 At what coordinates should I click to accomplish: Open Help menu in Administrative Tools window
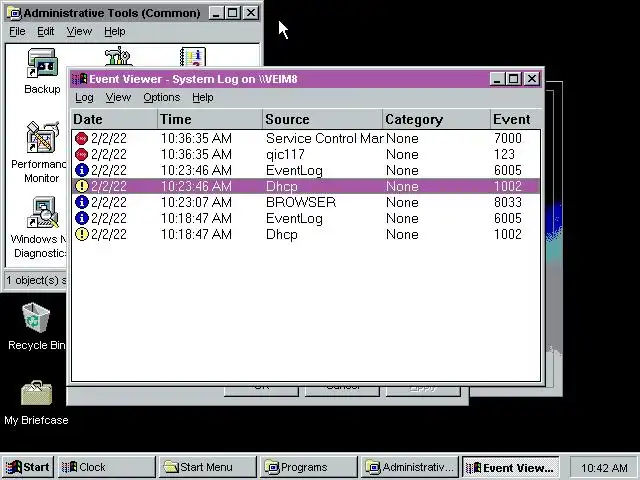click(x=115, y=31)
